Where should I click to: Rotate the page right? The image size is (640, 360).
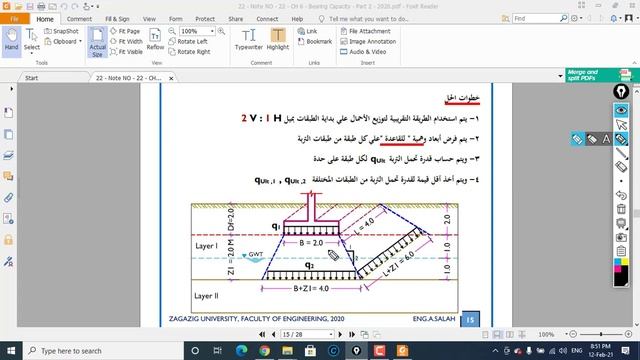[189, 52]
